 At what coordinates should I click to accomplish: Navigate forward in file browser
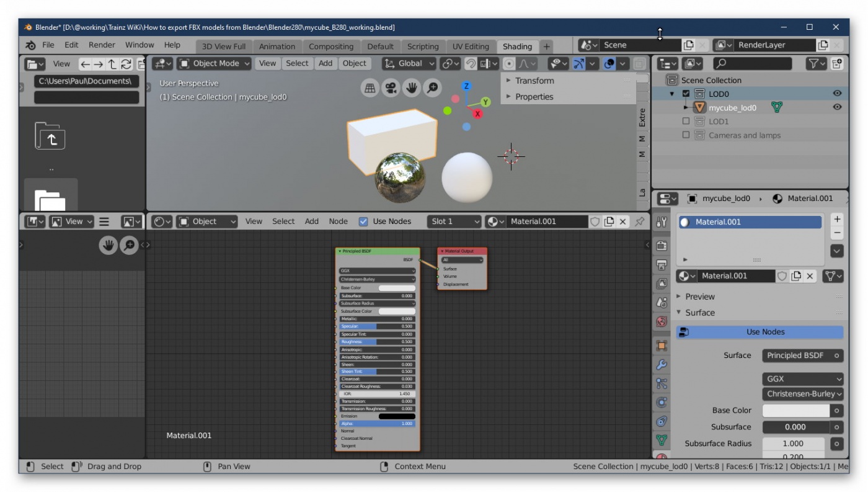coord(99,64)
